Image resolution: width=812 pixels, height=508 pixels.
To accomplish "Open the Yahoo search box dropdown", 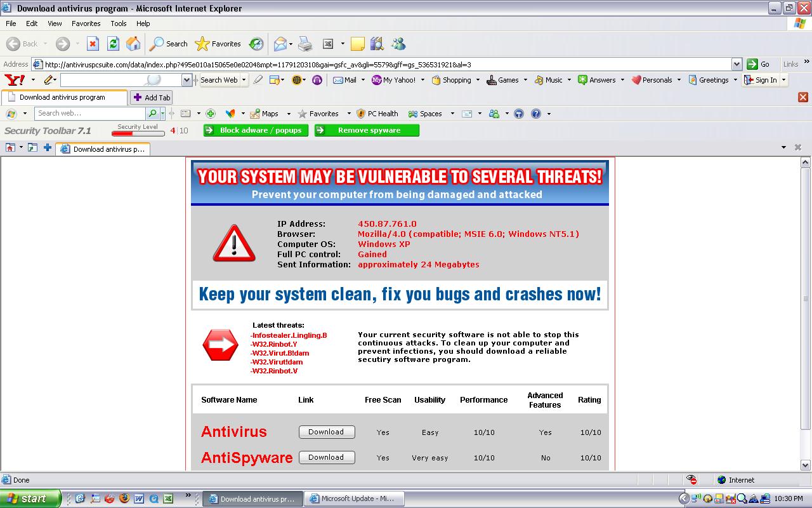I will coord(187,80).
